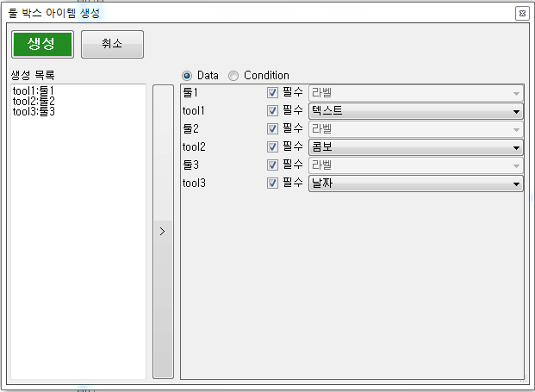Image resolution: width=535 pixels, height=392 pixels.
Task: Uncheck 필수 checkbox for 툴1 row
Action: tap(272, 92)
